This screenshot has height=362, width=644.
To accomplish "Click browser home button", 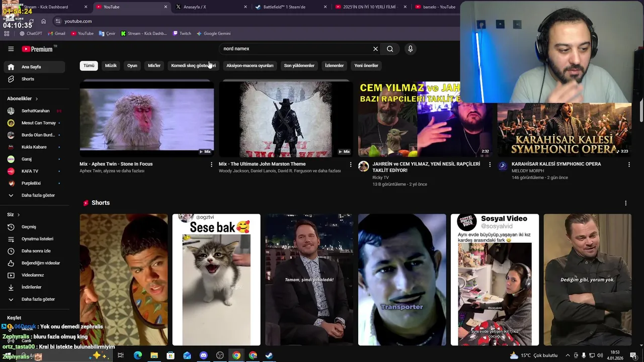I will click(43, 21).
